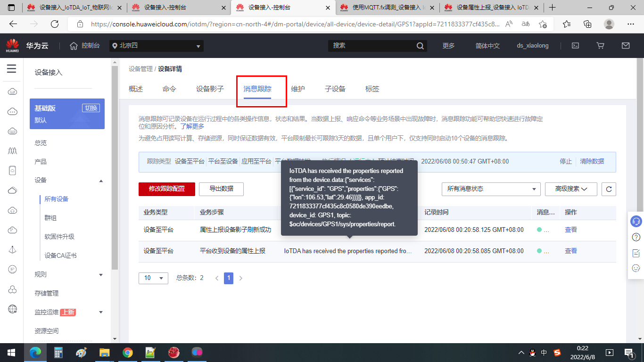Open the CloudShell terminal icon in header
Viewport: 644px width, 362px height.
pos(575,46)
